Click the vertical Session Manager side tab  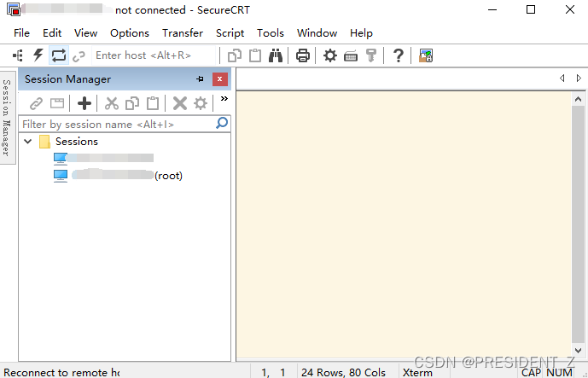[6, 118]
